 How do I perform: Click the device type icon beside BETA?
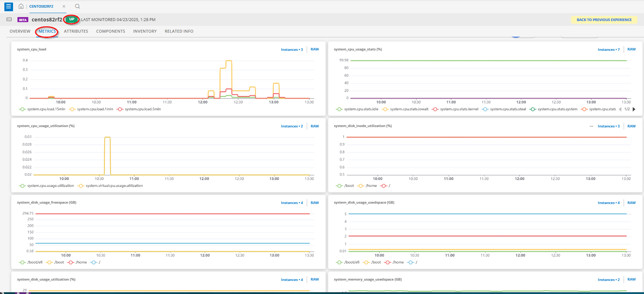[9, 19]
